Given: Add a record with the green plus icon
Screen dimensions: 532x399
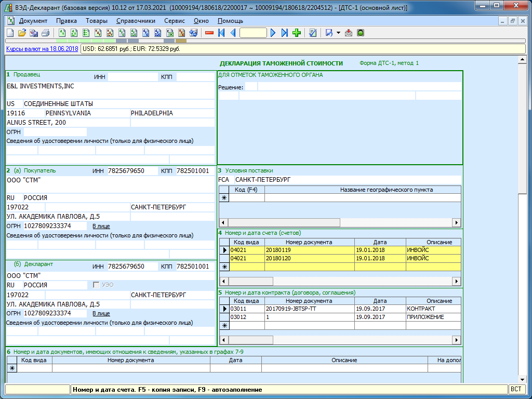Looking at the screenshot, I should 297,33.
